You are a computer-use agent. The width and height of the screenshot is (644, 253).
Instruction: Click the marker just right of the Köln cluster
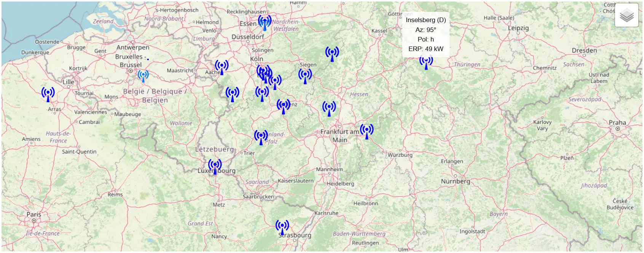pos(275,82)
